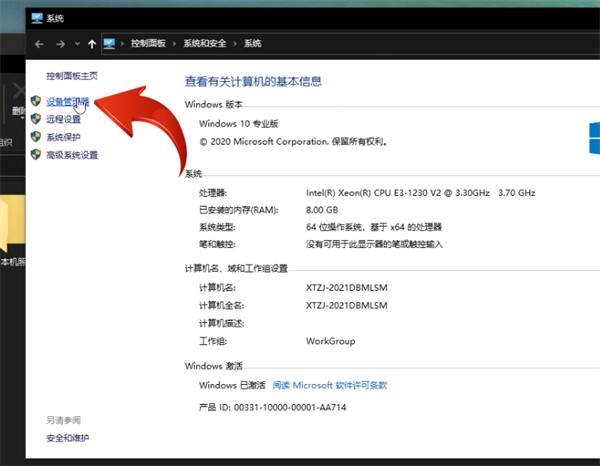Screen dimensions: 600x466
Task: Click the Windows 版本 section header
Action: point(214,104)
